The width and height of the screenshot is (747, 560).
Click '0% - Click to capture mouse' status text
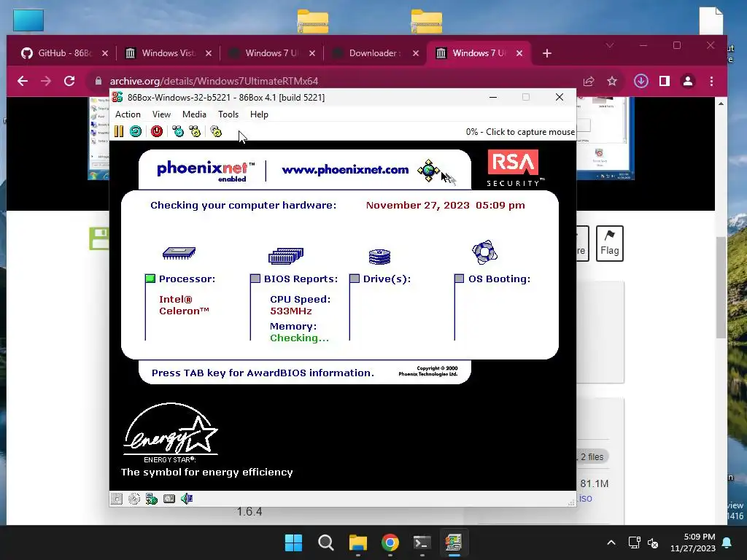[x=520, y=132]
